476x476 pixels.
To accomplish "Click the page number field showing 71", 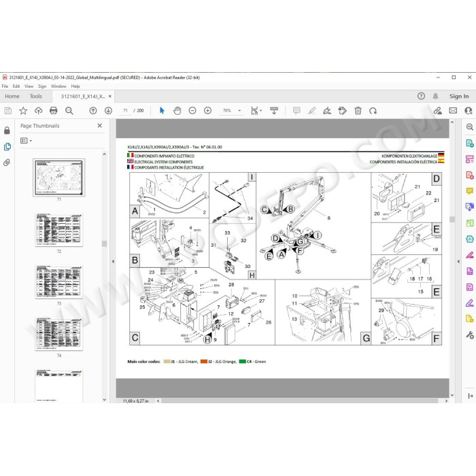I will 125,111.
